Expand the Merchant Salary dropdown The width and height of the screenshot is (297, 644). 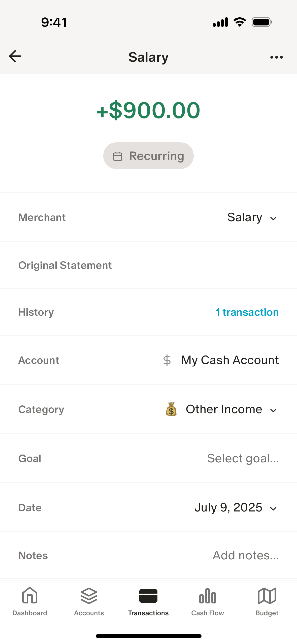[x=252, y=217]
